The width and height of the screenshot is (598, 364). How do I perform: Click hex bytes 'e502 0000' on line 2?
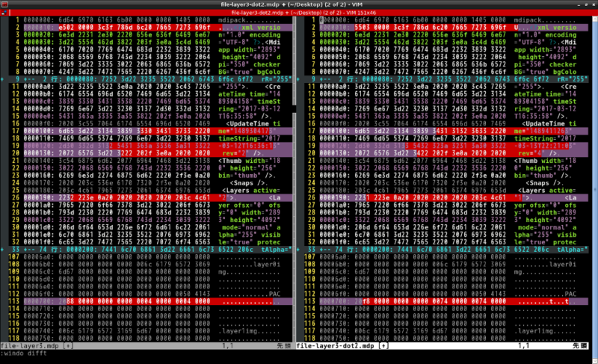78,28
